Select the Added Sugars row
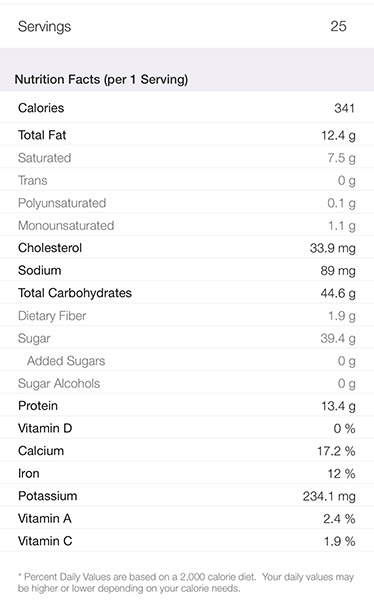This screenshot has width=374, height=600. coord(187,360)
